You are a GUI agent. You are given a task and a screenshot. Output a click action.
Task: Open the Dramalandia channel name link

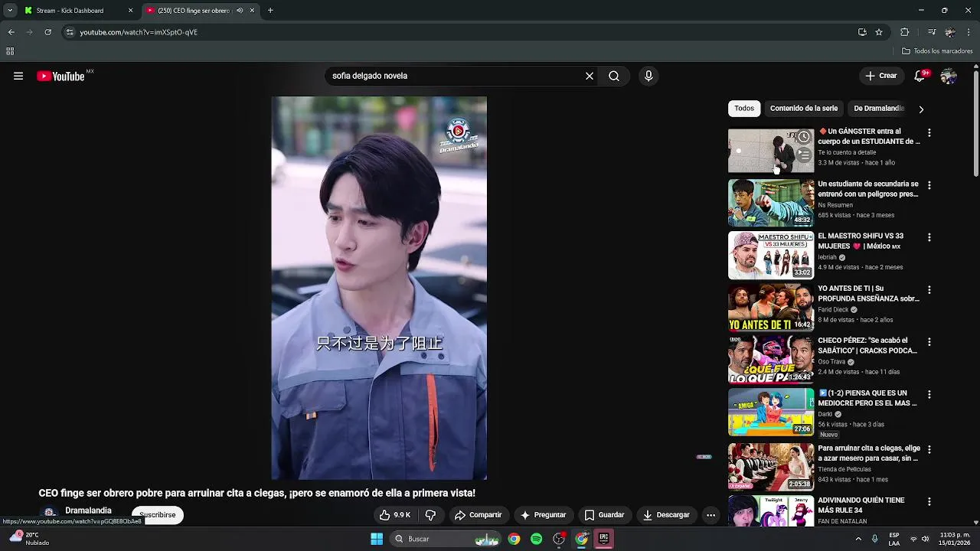(88, 510)
